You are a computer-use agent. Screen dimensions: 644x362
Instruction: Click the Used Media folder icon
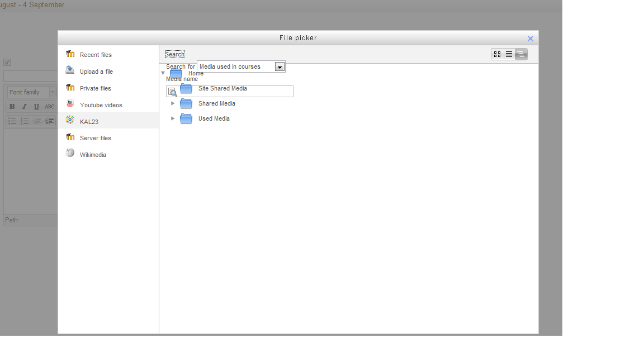tap(186, 118)
